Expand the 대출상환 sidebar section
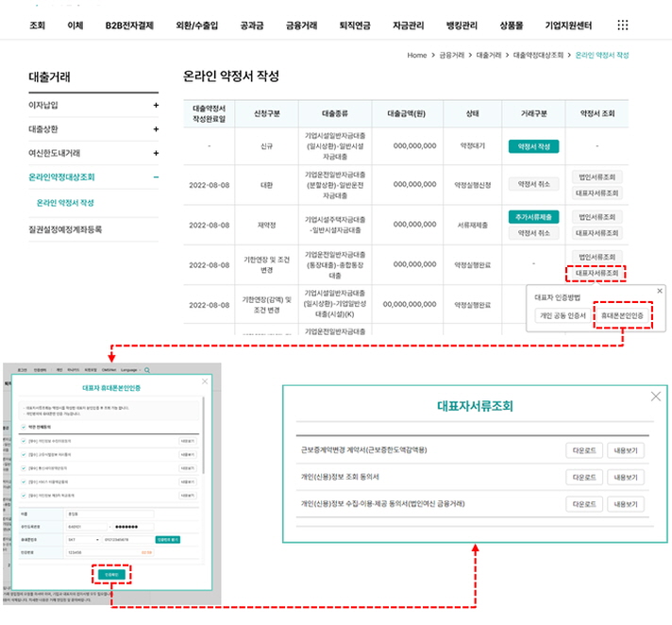The width and height of the screenshot is (672, 625). [156, 128]
